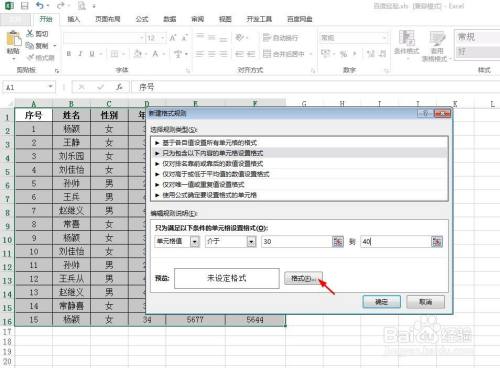This screenshot has height=368, width=500.
Task: Select the 常规 cell style in Styles gallery
Action: [x=477, y=37]
